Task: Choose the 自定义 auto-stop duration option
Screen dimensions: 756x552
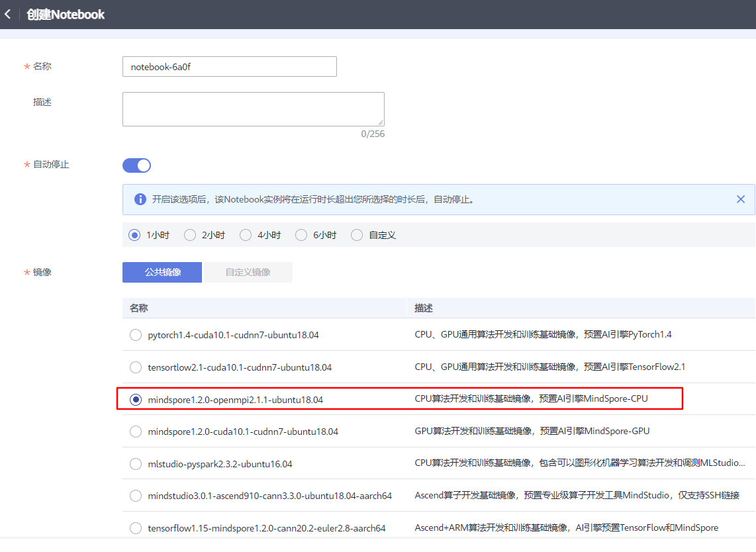Action: pos(357,235)
